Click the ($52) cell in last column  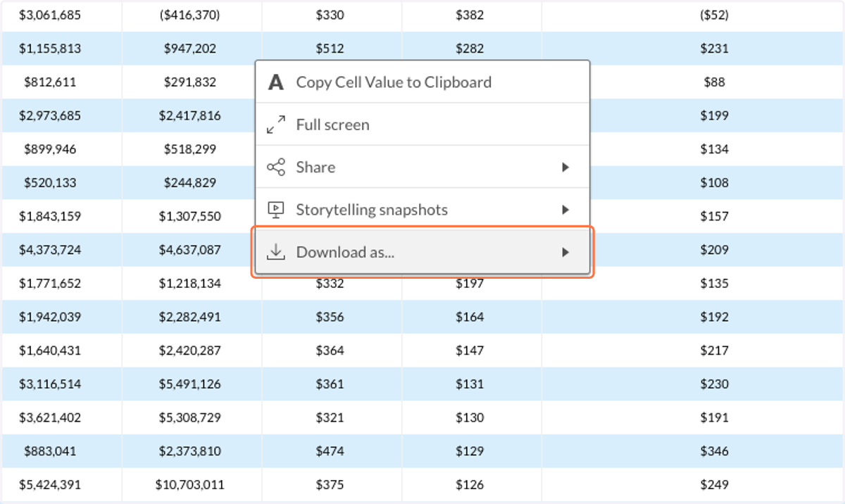(714, 15)
